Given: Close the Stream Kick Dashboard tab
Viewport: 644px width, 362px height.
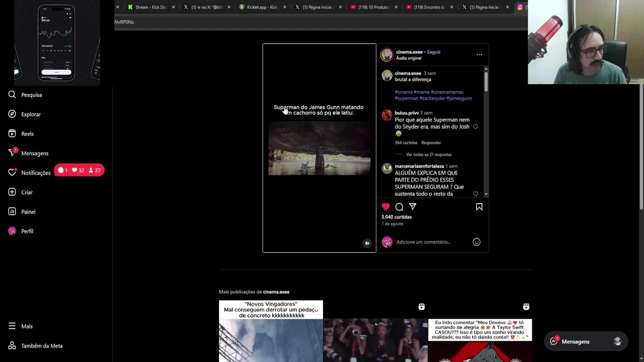Looking at the screenshot, I should coord(174,7).
